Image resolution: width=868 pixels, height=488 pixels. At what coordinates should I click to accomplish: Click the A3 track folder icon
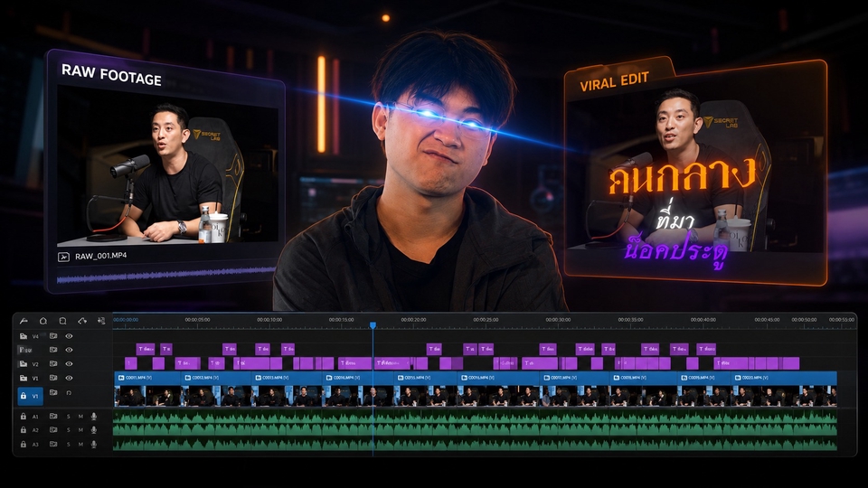coord(53,444)
